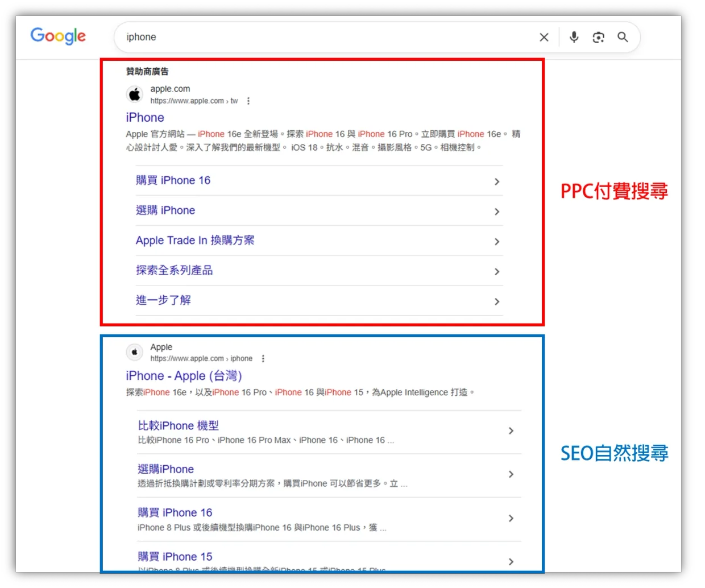Start voice search with microphone icon
The width and height of the screenshot is (705, 588).
(574, 37)
